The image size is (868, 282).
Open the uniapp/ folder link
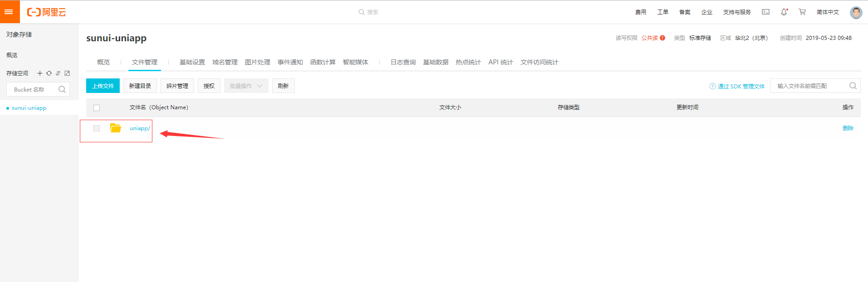coord(140,128)
